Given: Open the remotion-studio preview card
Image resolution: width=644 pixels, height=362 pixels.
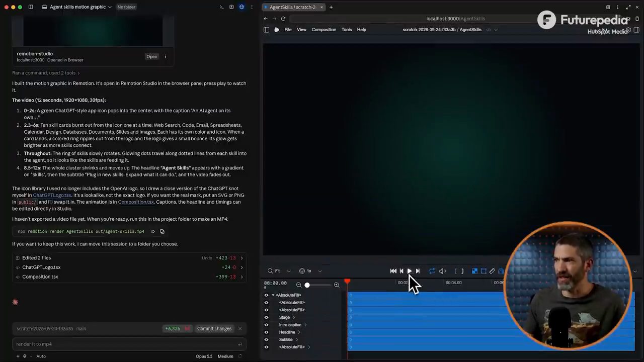Looking at the screenshot, I should 152,57.
